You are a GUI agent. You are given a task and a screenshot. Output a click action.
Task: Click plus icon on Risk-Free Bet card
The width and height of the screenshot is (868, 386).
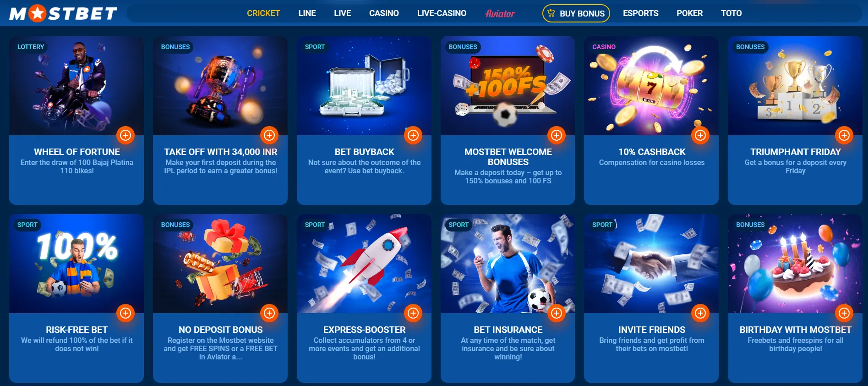[126, 313]
